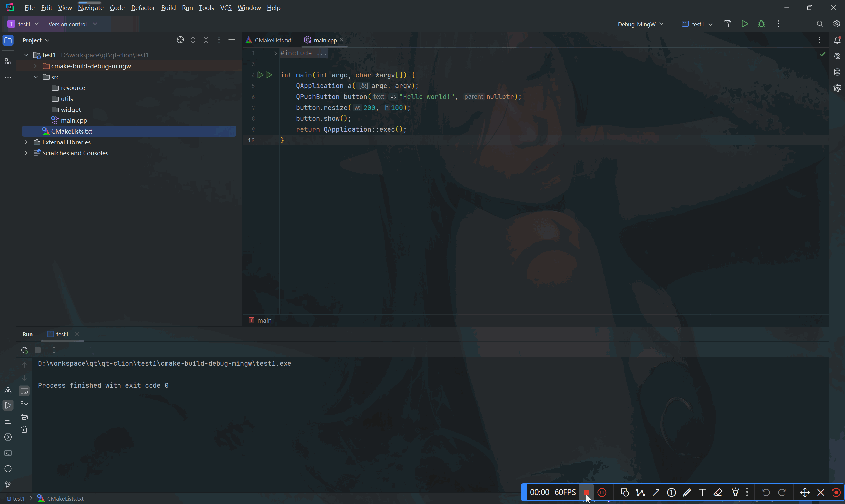845x504 pixels.
Task: Open Terminal tool window in sidebar
Action: coord(8,453)
